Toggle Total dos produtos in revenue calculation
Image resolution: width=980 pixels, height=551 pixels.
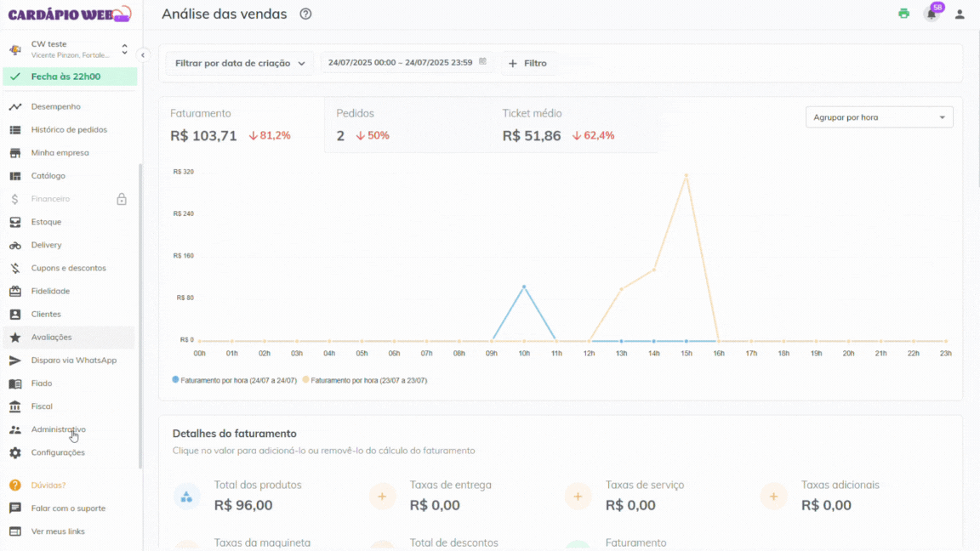187,496
